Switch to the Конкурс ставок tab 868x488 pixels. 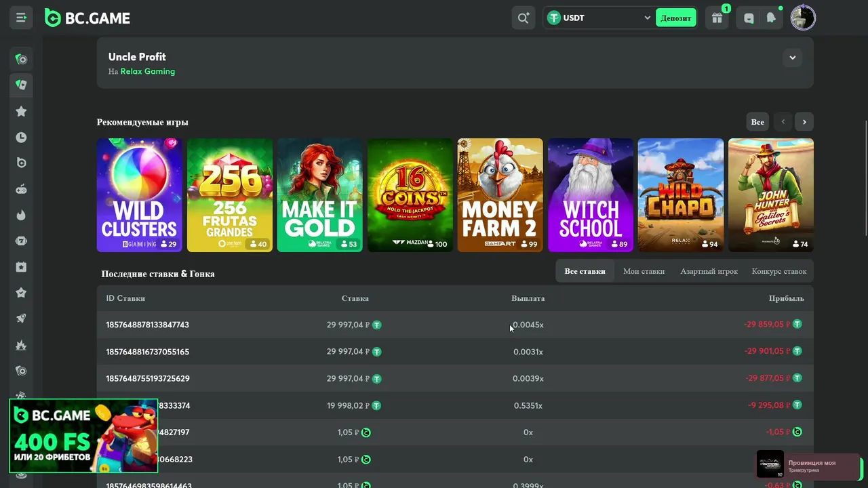coord(779,271)
